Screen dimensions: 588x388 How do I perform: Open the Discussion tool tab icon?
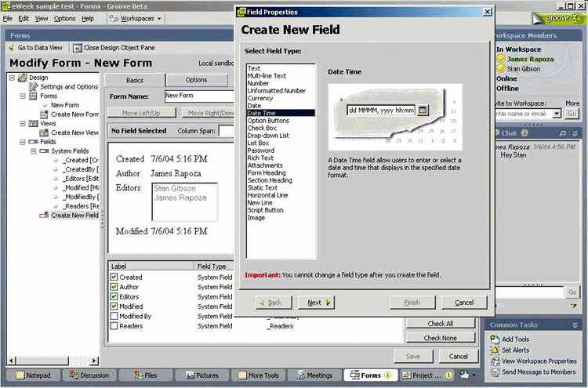(74, 375)
